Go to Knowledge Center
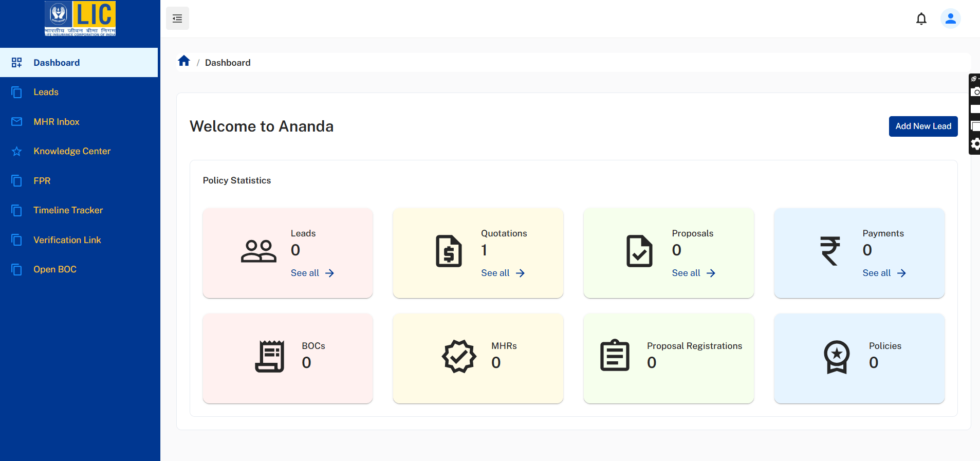 (x=72, y=151)
